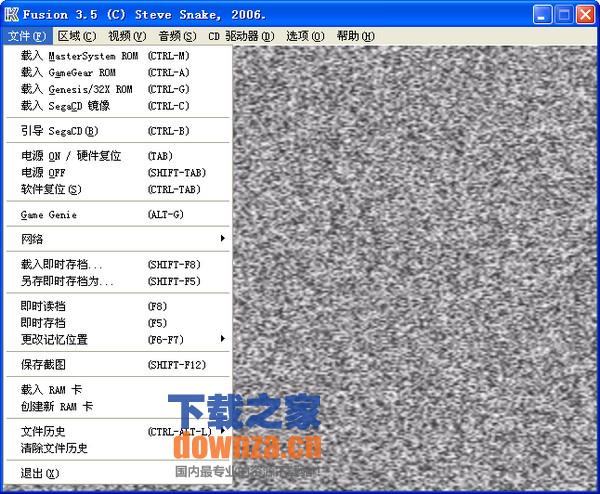Choose 另存即时存档为...

(x=118, y=281)
